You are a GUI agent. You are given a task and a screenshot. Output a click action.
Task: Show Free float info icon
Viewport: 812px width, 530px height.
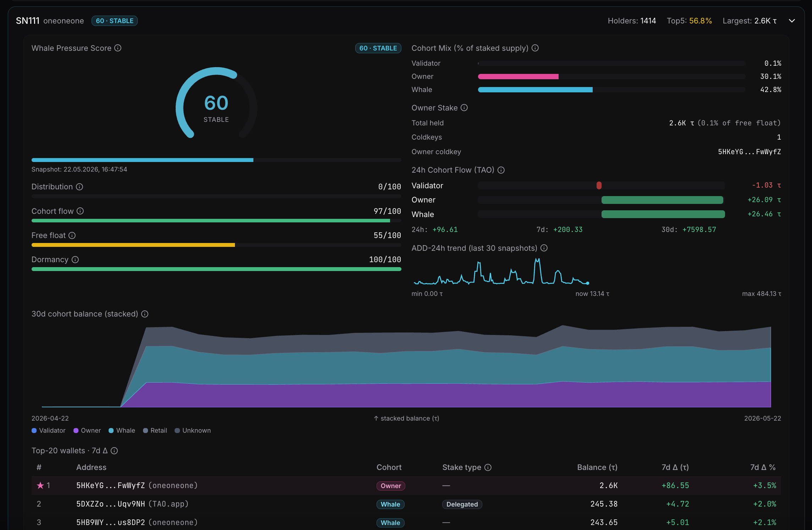[x=72, y=236]
